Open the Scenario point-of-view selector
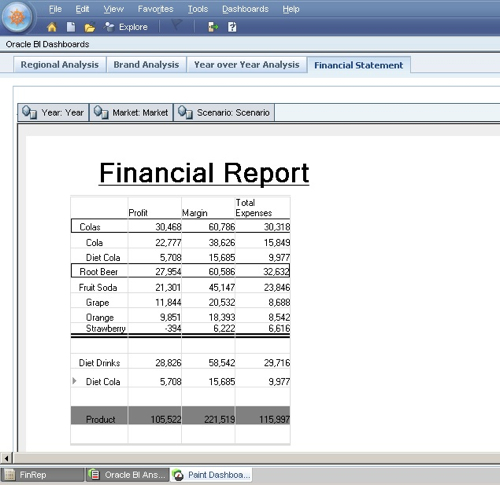This screenshot has width=500, height=485. tap(224, 112)
